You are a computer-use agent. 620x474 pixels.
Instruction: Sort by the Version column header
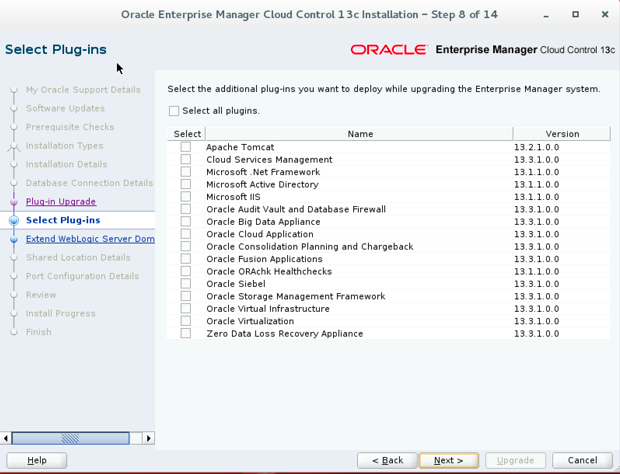click(x=562, y=134)
